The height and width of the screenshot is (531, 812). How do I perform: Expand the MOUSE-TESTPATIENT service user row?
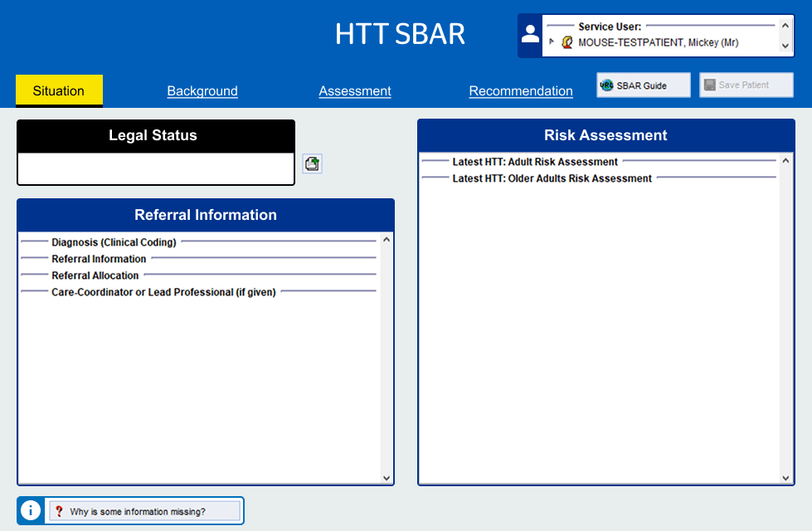551,41
